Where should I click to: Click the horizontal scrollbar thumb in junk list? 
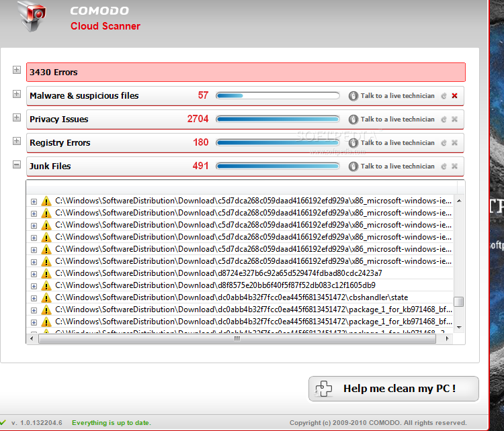[237, 338]
